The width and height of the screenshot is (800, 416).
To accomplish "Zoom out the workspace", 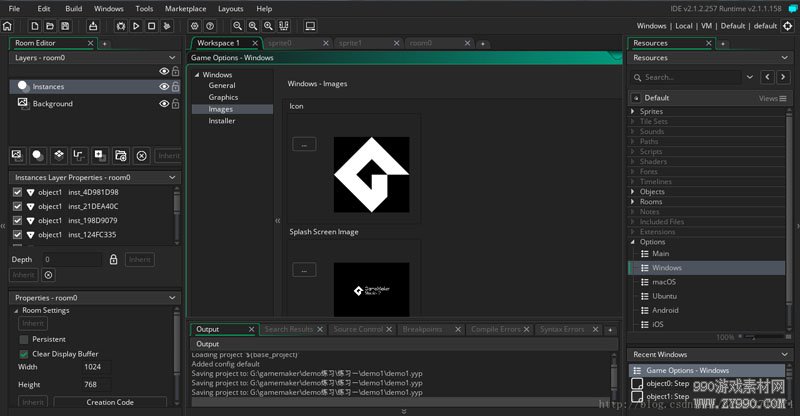I will [237, 26].
